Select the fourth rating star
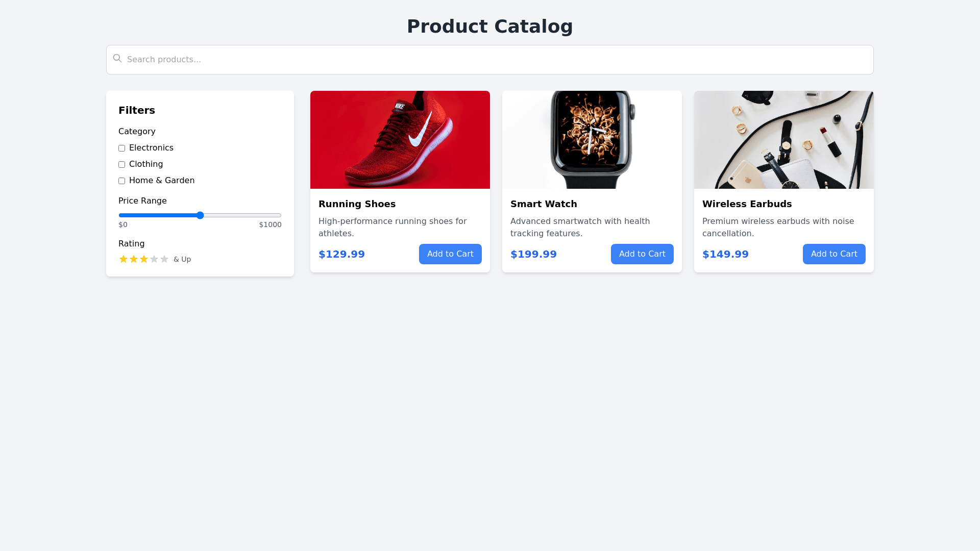Image resolution: width=980 pixels, height=551 pixels. [154, 259]
